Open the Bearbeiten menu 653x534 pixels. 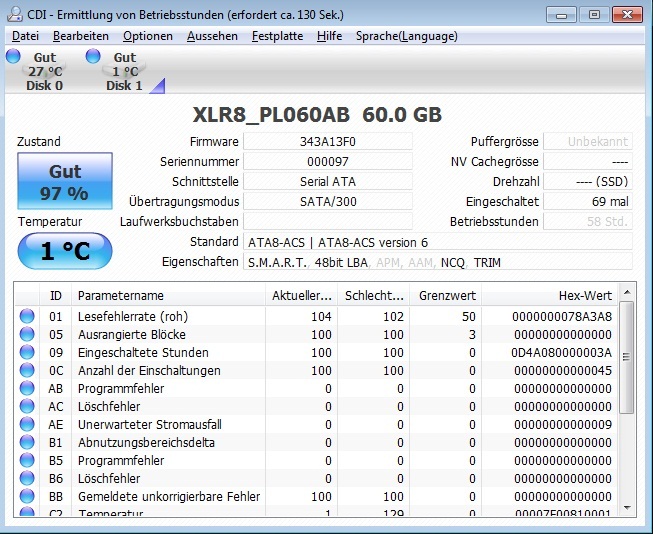tap(81, 36)
